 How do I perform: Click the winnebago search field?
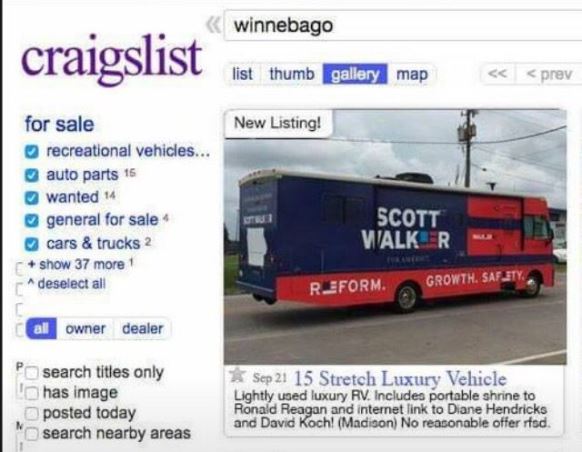pyautogui.click(x=403, y=25)
